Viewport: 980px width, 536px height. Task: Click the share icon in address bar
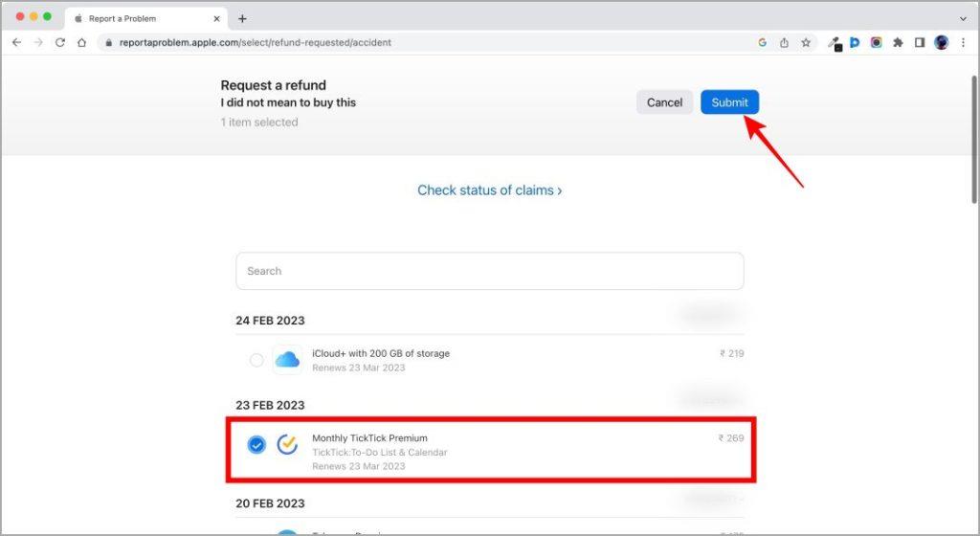pos(784,42)
